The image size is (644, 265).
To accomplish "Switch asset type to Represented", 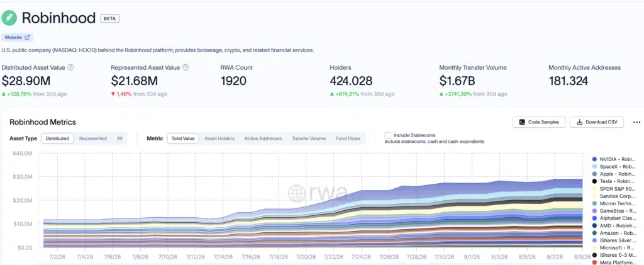I will [93, 138].
